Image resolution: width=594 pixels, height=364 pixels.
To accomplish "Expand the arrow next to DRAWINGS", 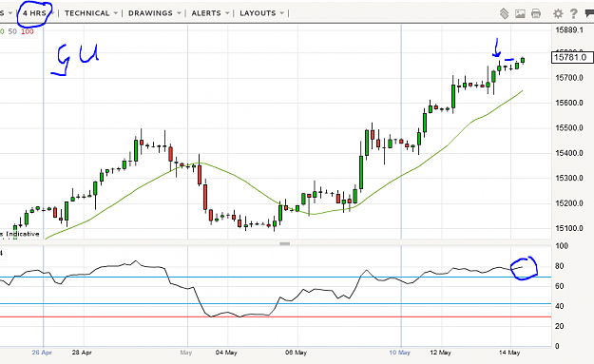I will pos(179,13).
